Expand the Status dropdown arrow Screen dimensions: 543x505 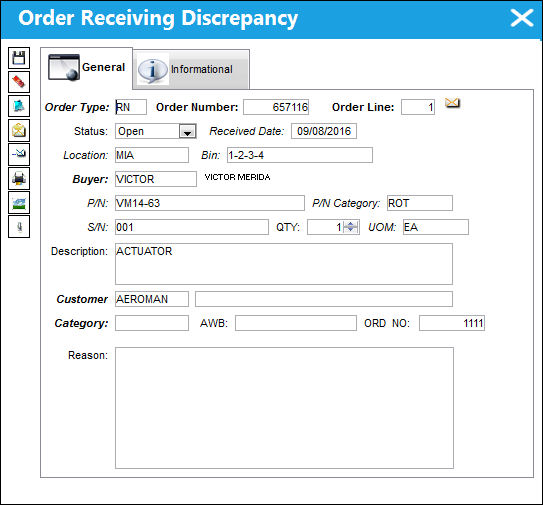pyautogui.click(x=188, y=132)
